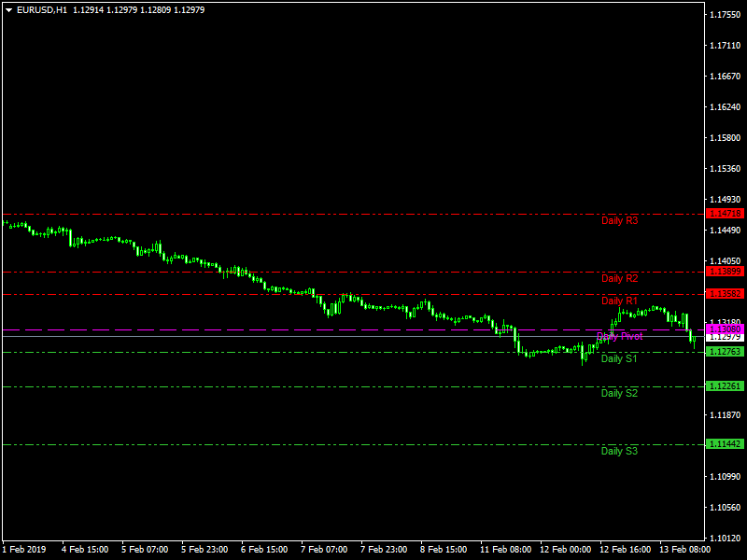The width and height of the screenshot is (747, 560).
Task: Click the 1.17550 price scale label
Action: pos(726,15)
